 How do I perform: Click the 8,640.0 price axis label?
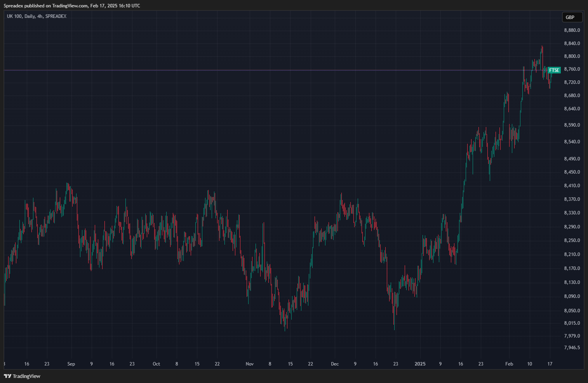pos(572,109)
